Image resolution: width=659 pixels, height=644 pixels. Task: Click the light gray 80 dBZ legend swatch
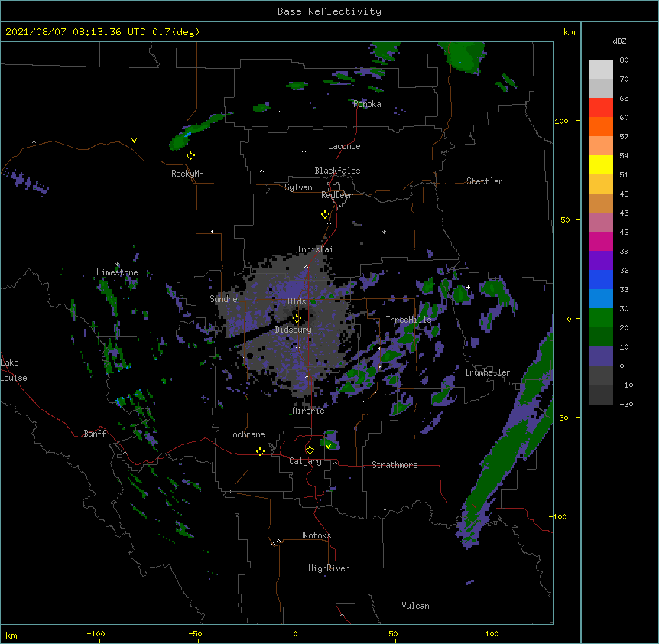click(601, 70)
